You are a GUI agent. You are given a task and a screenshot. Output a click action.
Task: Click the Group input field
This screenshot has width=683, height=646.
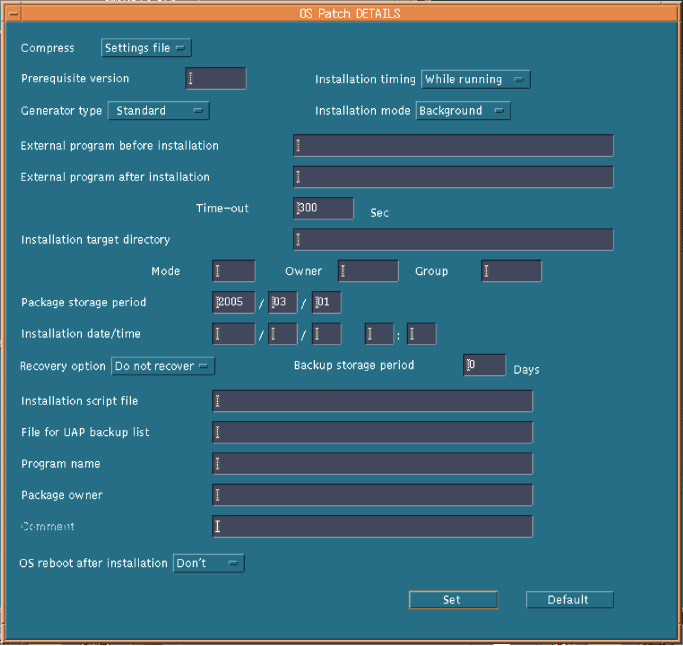(512, 271)
